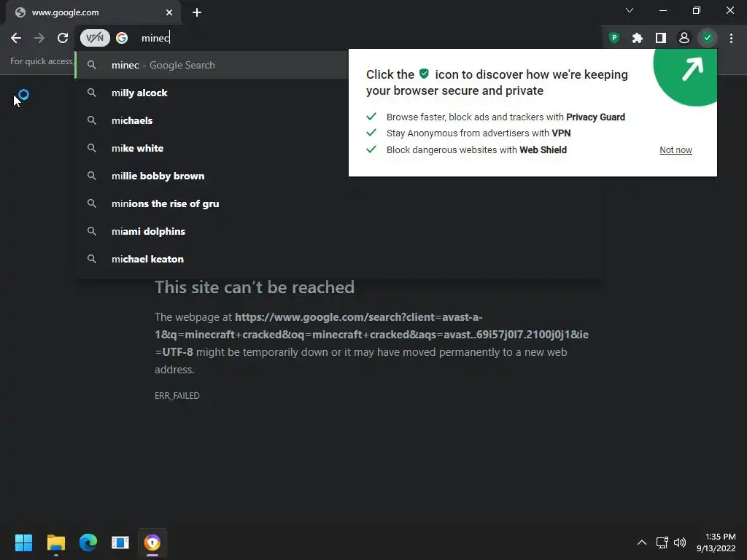Toggle the side panel icon
This screenshot has height=560, width=747.
661,38
